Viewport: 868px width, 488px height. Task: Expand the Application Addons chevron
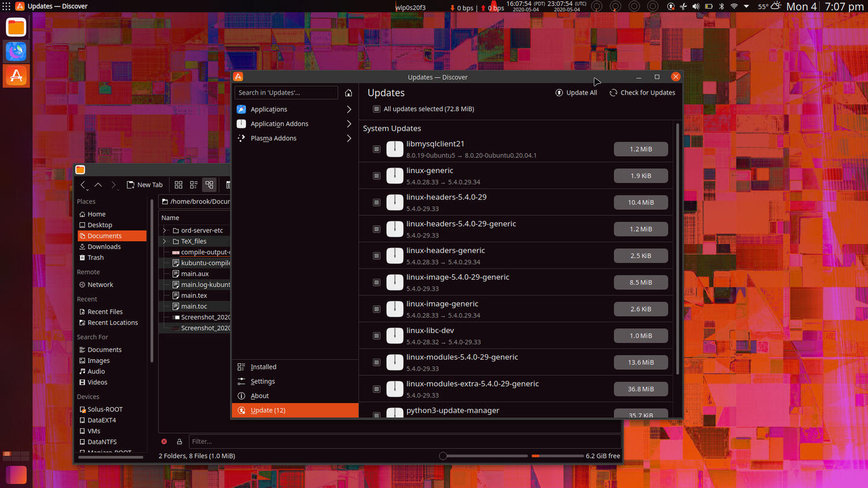click(349, 124)
